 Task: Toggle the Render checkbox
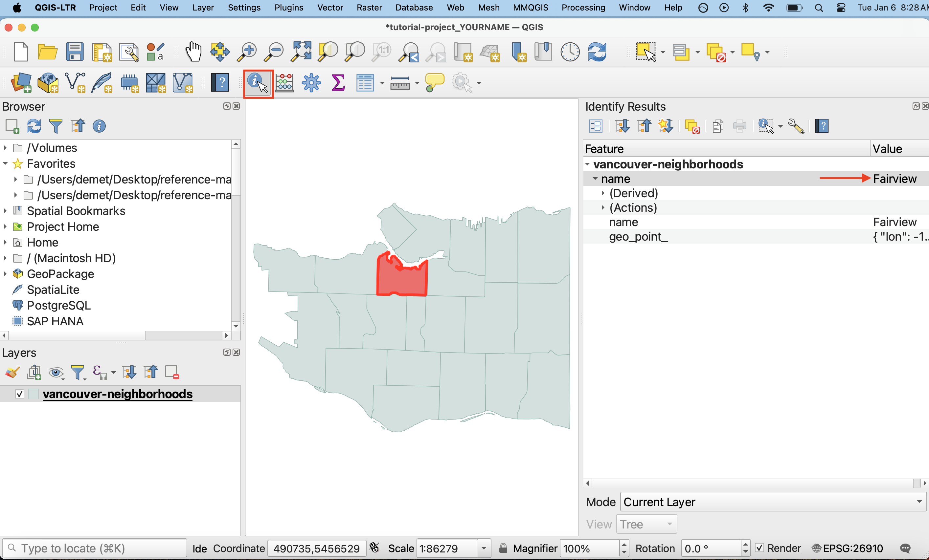click(x=759, y=548)
